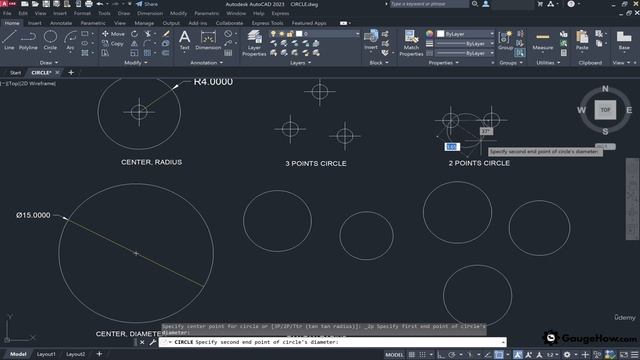Select the Text tool
640x360 pixels.
184,40
